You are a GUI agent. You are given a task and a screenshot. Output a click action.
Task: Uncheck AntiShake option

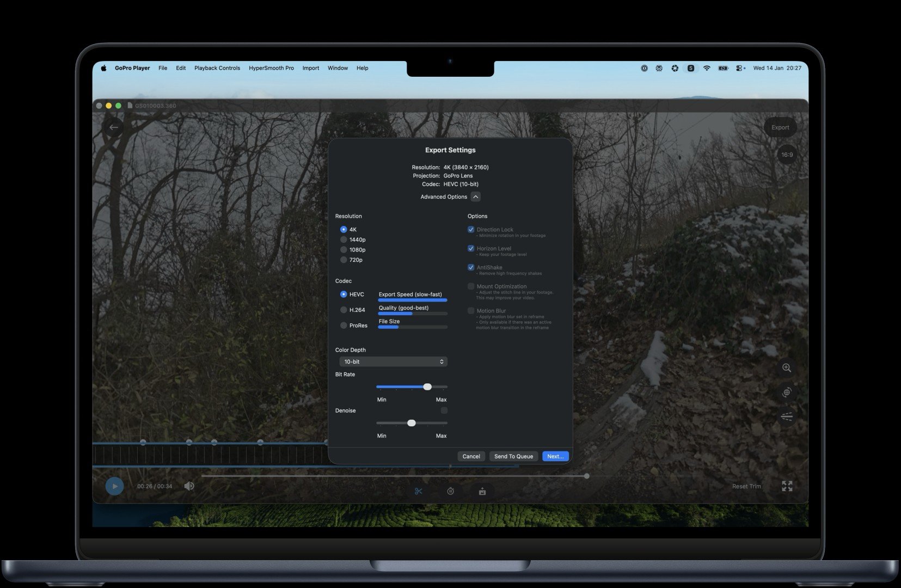tap(471, 267)
